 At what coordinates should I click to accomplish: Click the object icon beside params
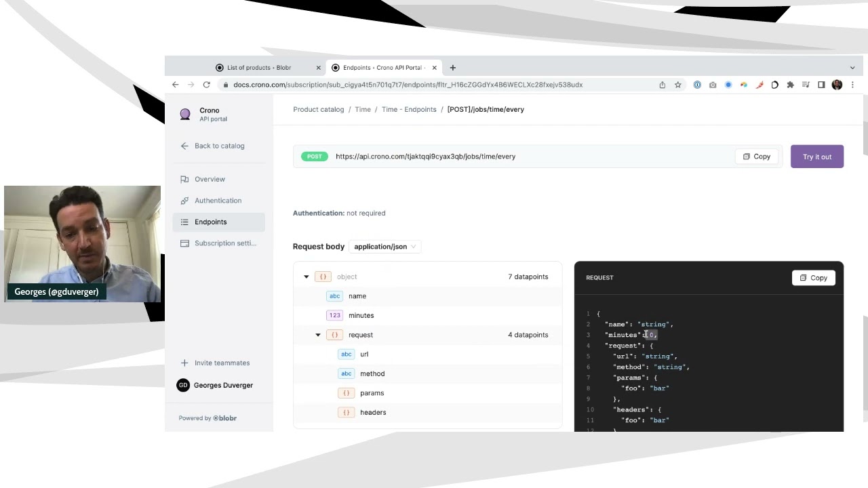(347, 393)
